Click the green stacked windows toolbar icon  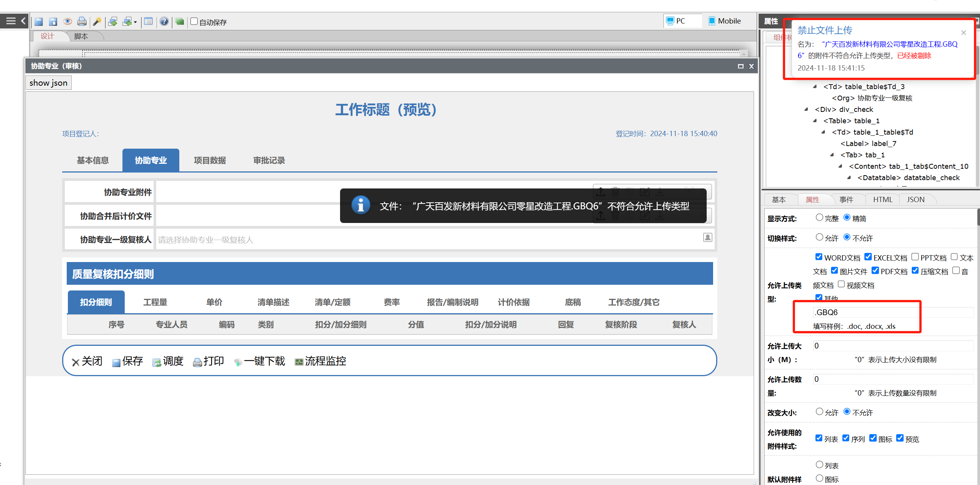[180, 22]
